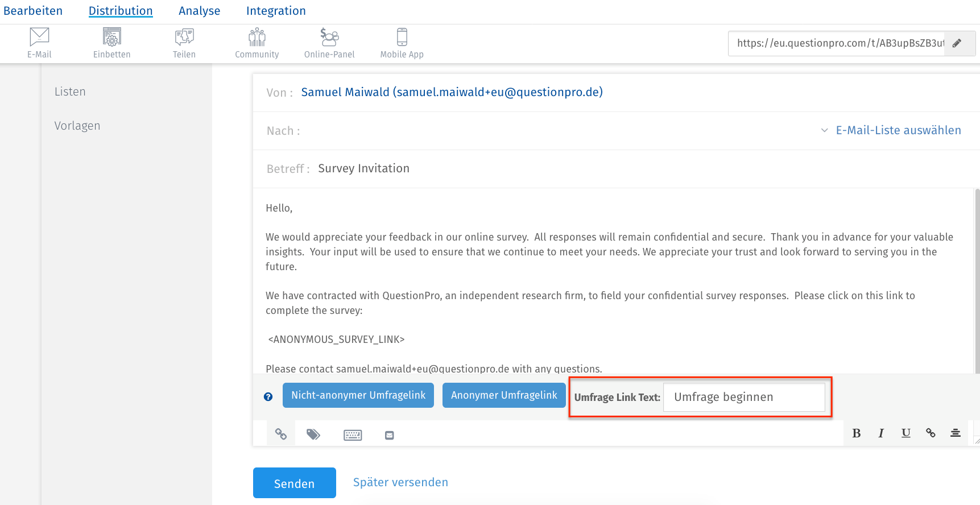
Task: Click the Umfrage Link Text input field
Action: [745, 397]
